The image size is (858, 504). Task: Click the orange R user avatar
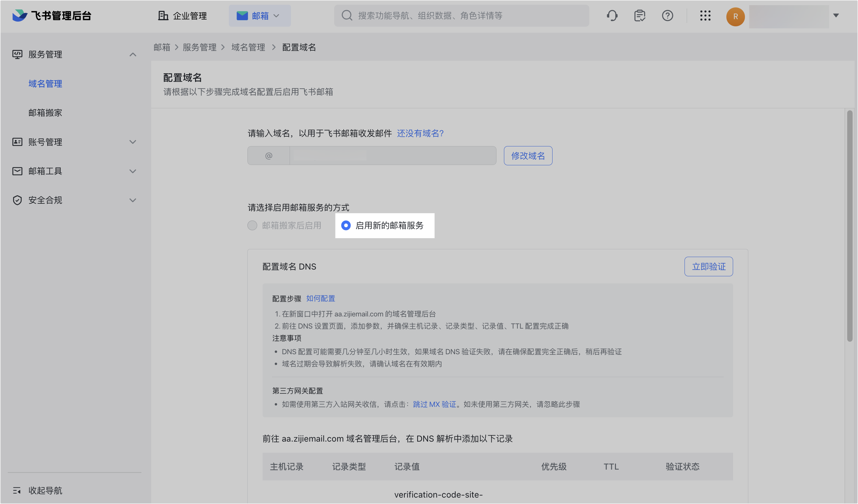point(735,16)
